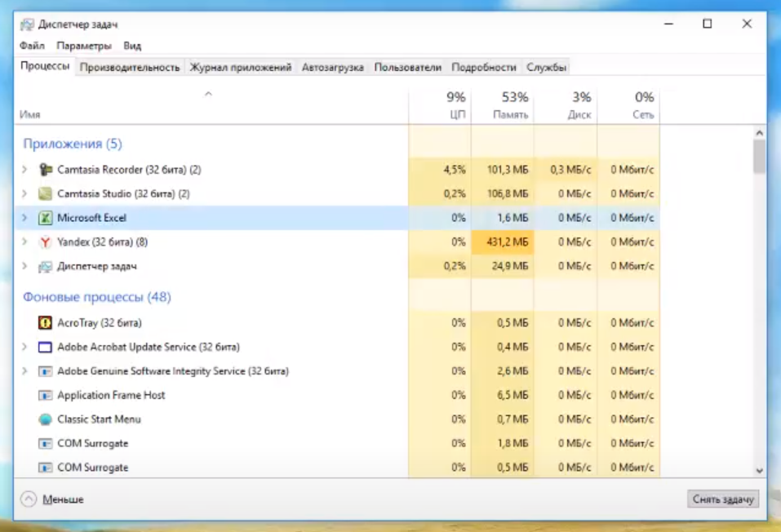Click the scrollbar down arrow
Image resolution: width=781 pixels, height=532 pixels.
[x=759, y=471]
